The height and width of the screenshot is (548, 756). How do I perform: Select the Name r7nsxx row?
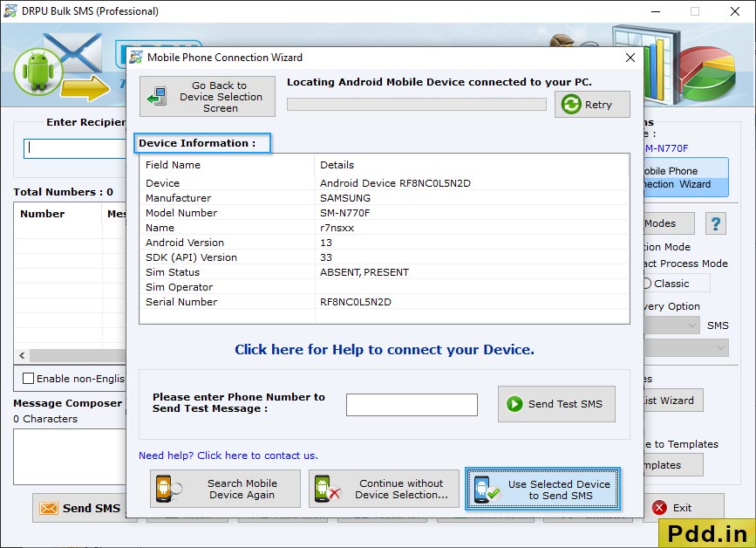pyautogui.click(x=384, y=228)
